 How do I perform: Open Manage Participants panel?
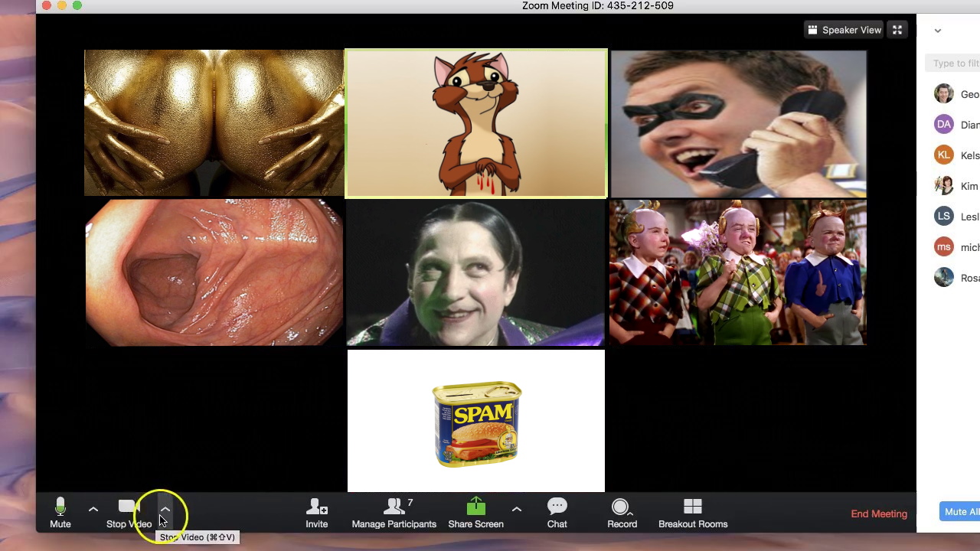(x=394, y=513)
